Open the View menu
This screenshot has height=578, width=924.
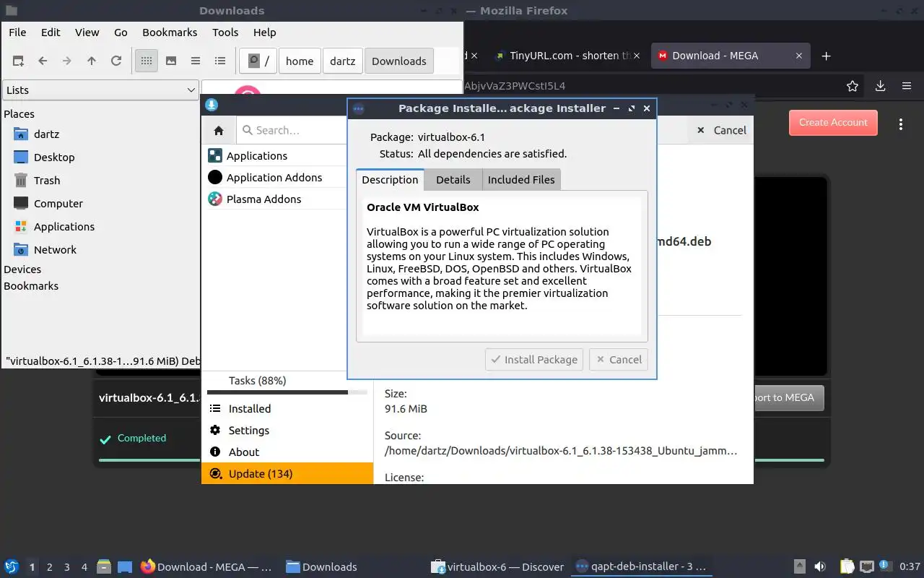(x=87, y=33)
